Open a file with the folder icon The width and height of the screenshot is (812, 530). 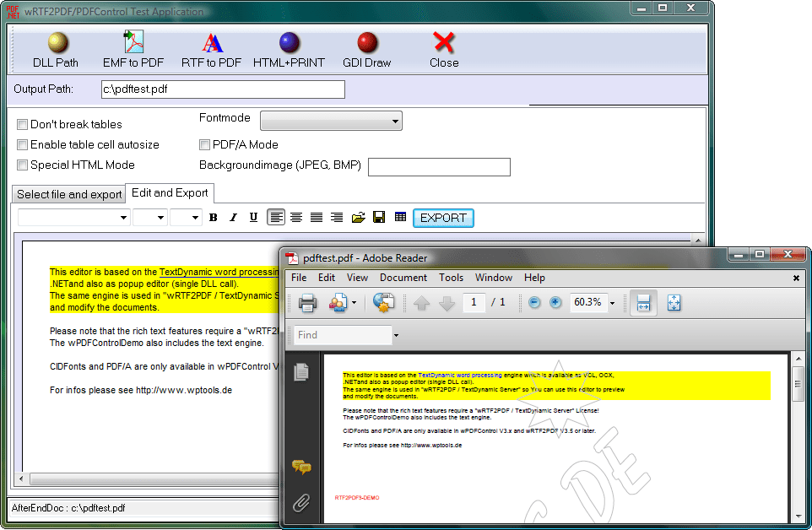(358, 218)
